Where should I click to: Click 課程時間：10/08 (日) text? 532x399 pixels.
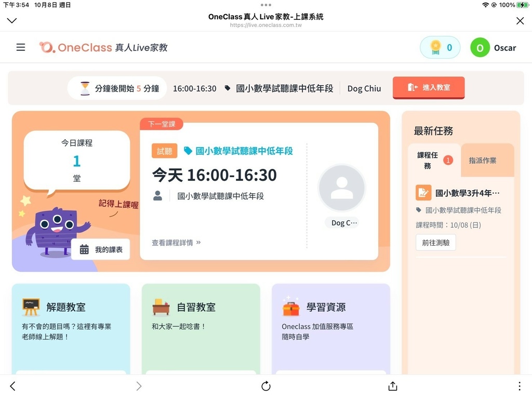pyautogui.click(x=448, y=225)
